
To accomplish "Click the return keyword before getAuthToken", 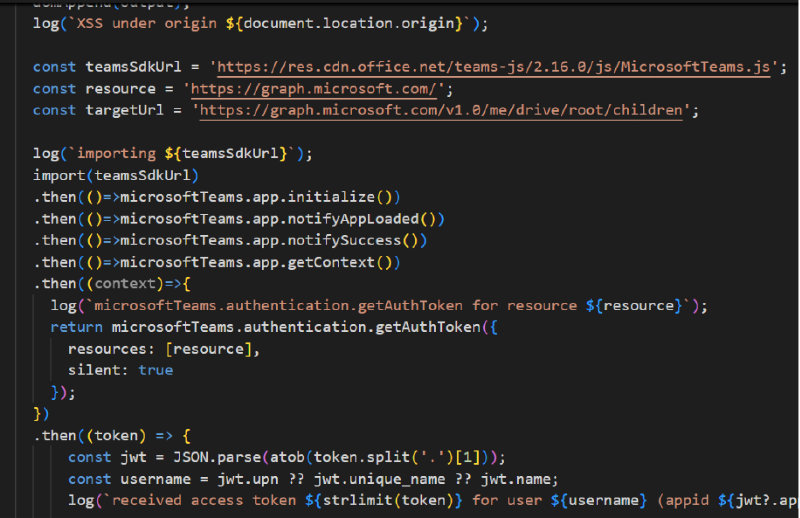I will tap(76, 326).
